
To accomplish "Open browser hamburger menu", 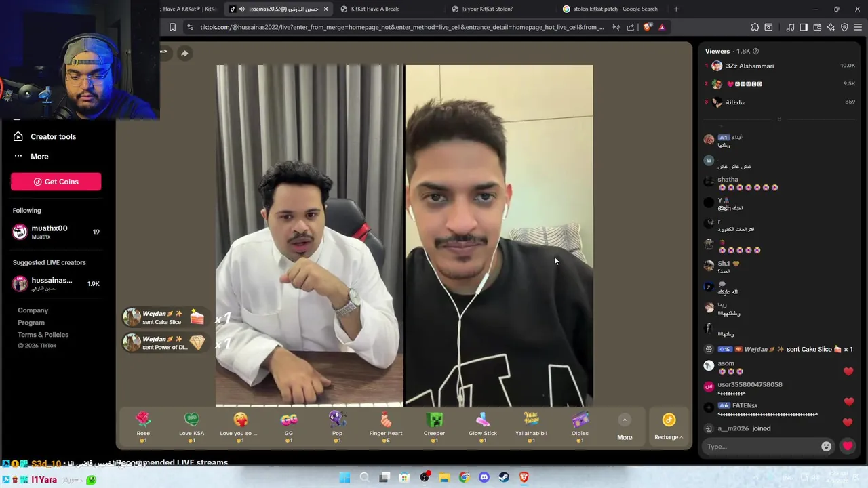I will click(858, 27).
